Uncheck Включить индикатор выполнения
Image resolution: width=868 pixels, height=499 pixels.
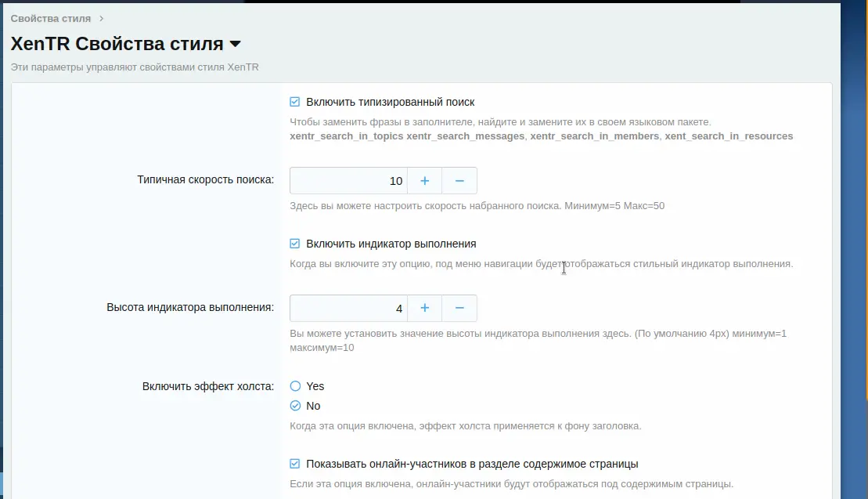pyautogui.click(x=295, y=244)
